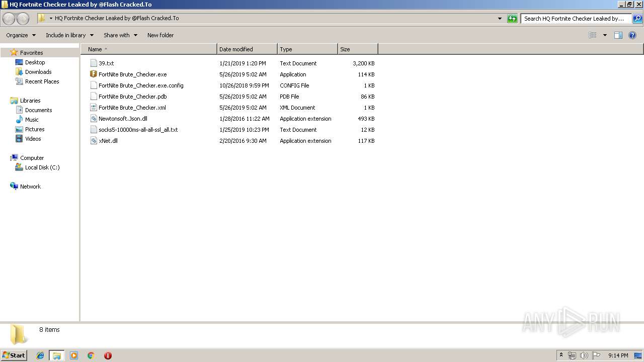Click Windows Explorer taskbar icon

(57, 355)
